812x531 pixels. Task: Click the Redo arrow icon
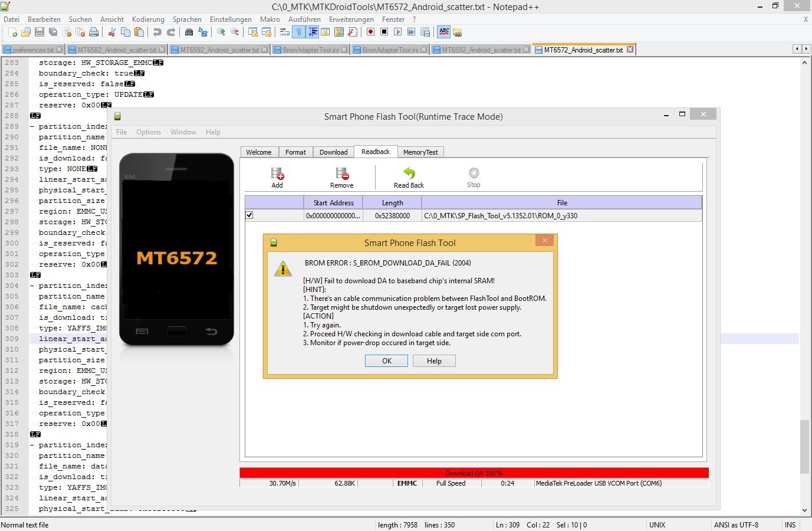pyautogui.click(x=170, y=32)
